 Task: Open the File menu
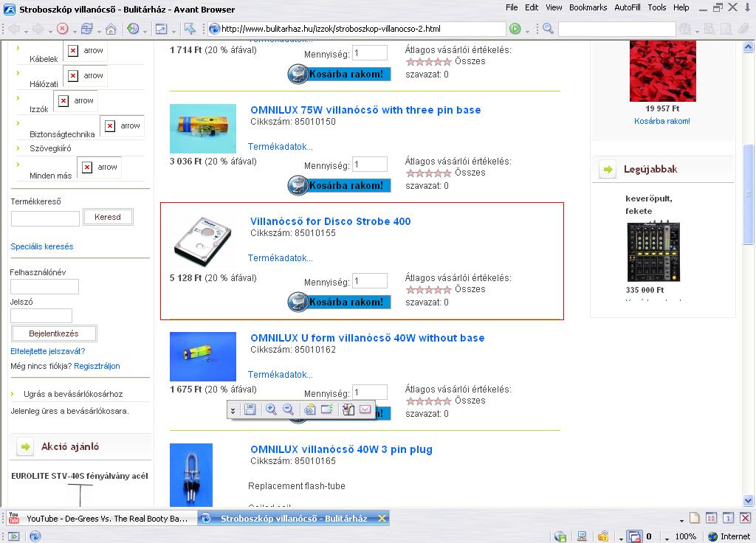[512, 7]
